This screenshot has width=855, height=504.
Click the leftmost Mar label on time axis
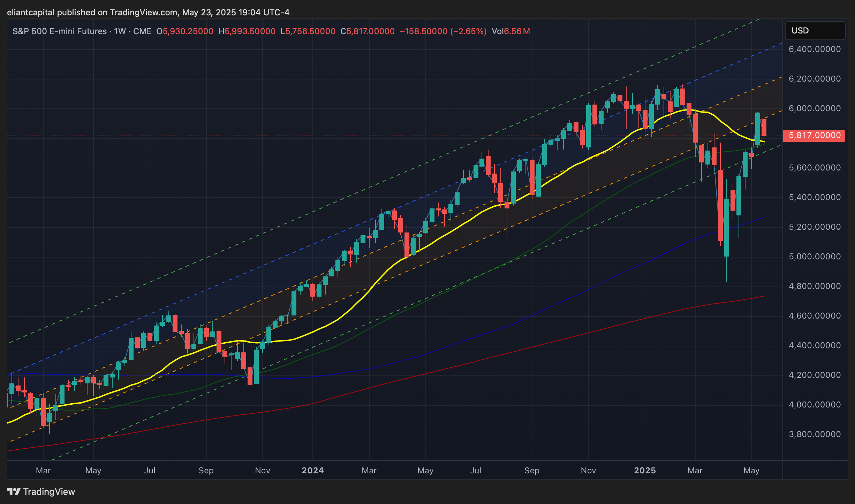tap(43, 471)
